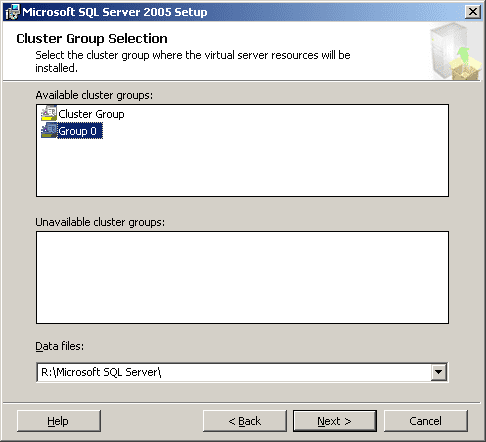This screenshot has width=486, height=442.
Task: Click the Group 0 server icon
Action: tap(49, 131)
